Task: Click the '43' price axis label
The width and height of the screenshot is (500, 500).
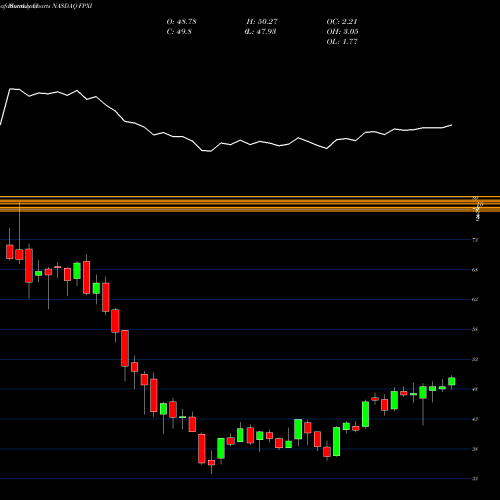Action: 475,419
